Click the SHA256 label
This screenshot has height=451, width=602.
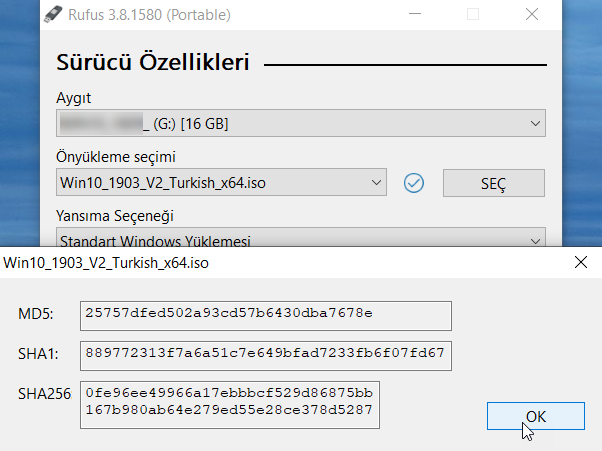[44, 394]
